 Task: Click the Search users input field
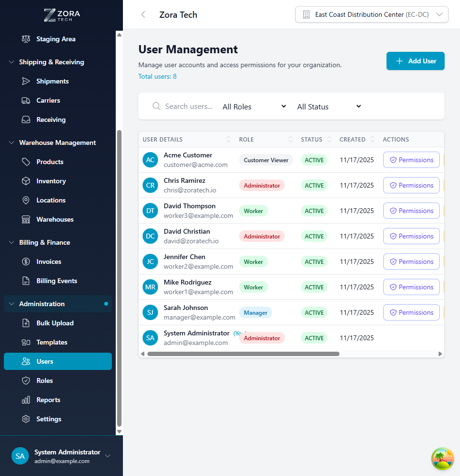pos(190,107)
